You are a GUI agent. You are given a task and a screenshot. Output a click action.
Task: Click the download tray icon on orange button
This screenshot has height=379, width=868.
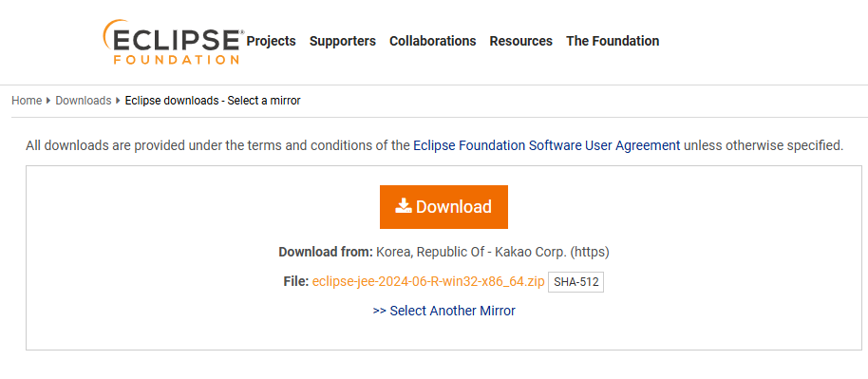coord(404,206)
